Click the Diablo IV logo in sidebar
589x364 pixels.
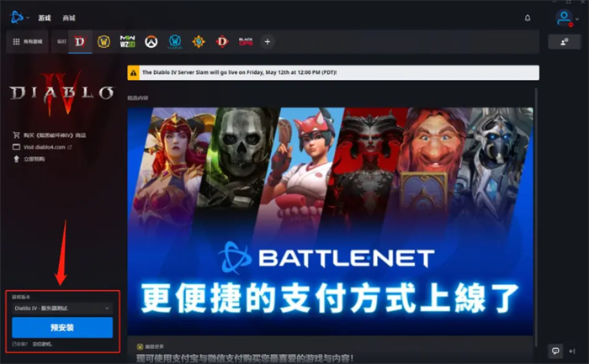61,93
